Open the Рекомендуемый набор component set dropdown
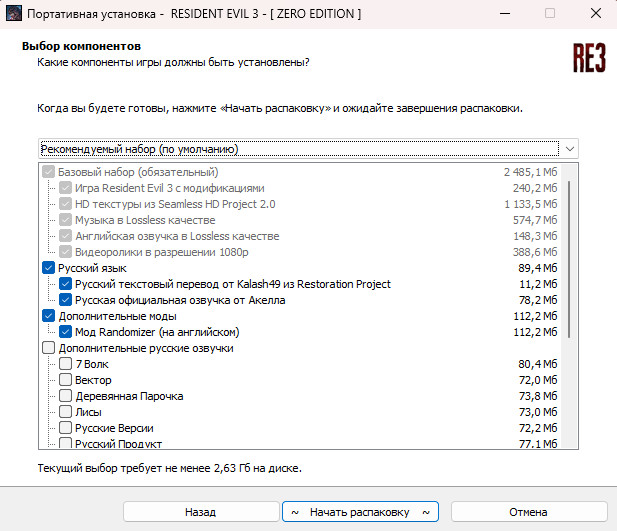The image size is (617, 531). coord(308,149)
